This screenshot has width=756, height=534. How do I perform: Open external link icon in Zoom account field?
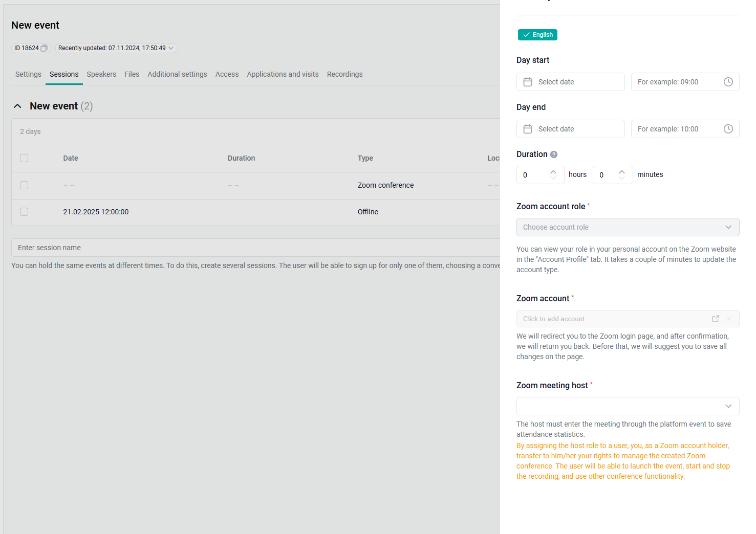click(716, 319)
